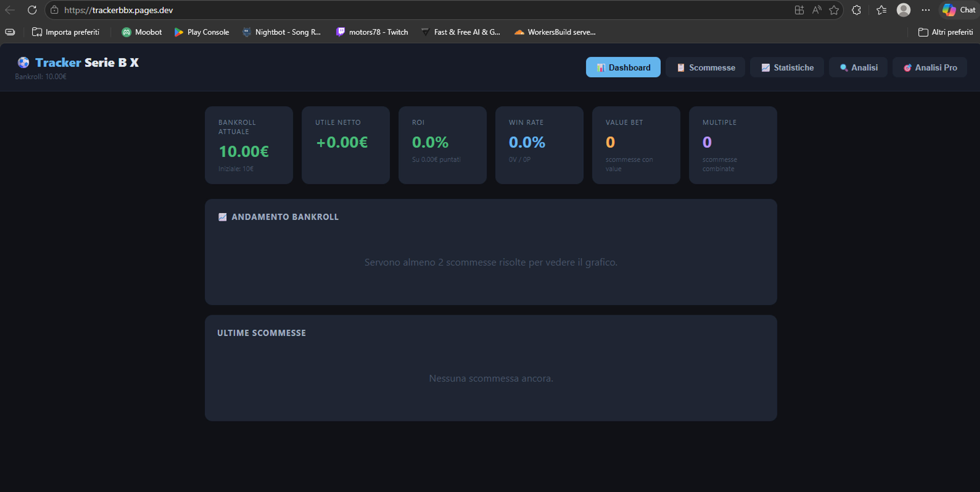This screenshot has height=492, width=980.
Task: Click the address bar URL trackerbbx.pages.dev
Action: tap(118, 10)
